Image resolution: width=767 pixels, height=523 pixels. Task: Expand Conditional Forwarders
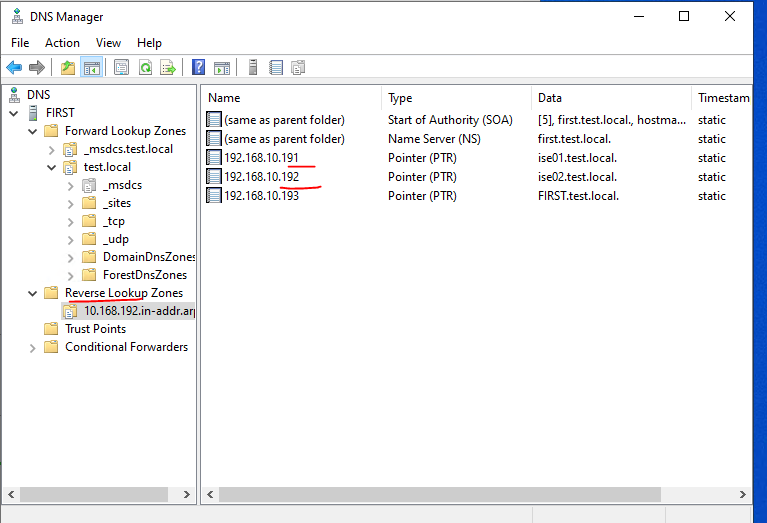click(32, 348)
